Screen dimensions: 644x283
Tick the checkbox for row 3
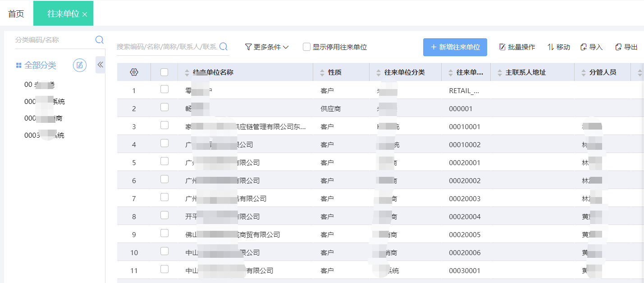[x=164, y=125]
